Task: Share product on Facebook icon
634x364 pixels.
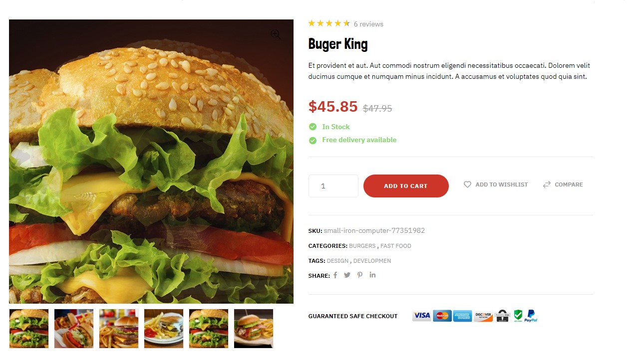Action: click(335, 275)
